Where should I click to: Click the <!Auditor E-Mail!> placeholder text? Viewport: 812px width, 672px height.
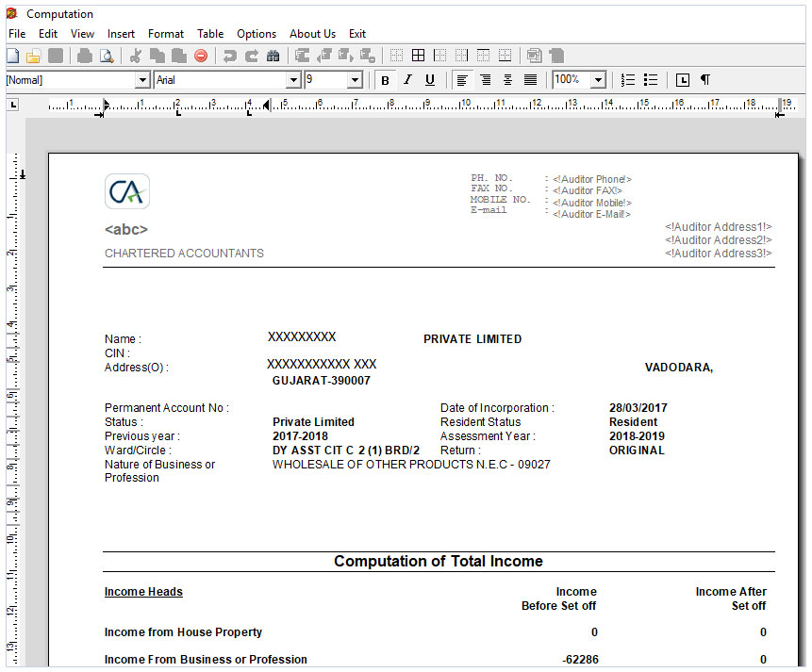(591, 214)
